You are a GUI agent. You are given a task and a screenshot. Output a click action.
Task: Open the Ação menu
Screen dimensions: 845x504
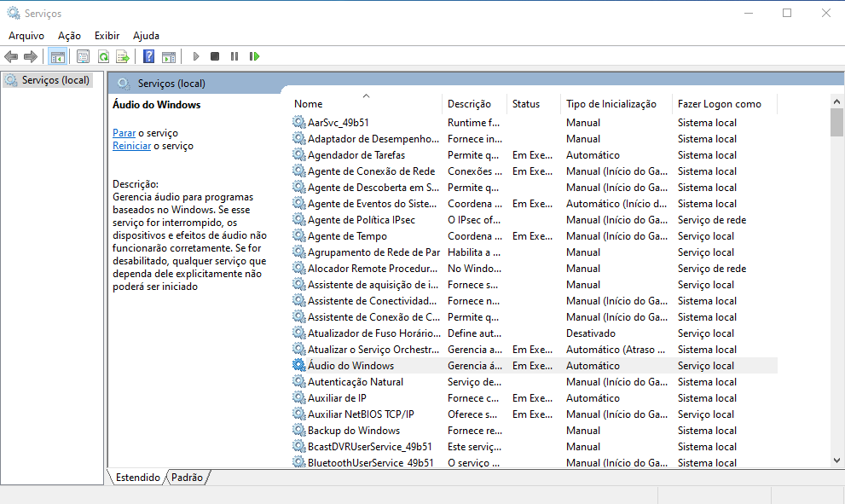coord(70,36)
